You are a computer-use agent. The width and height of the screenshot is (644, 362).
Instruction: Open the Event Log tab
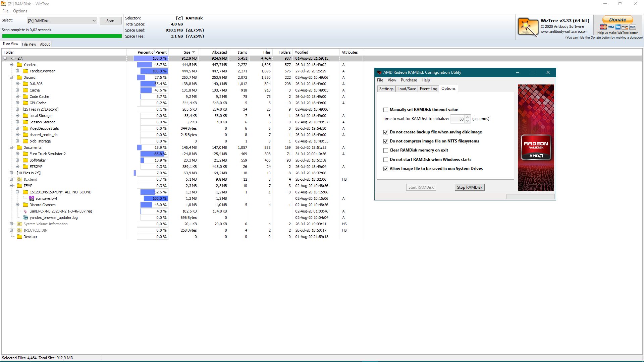(x=428, y=89)
